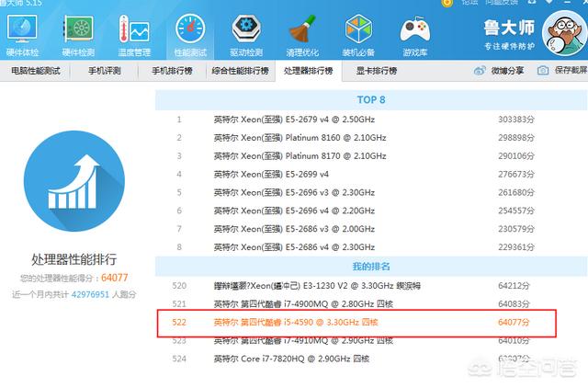The image size is (588, 388).
Task: Select Xeon E5-2686 v4 @ 2.30GHz row
Action: coord(371,247)
